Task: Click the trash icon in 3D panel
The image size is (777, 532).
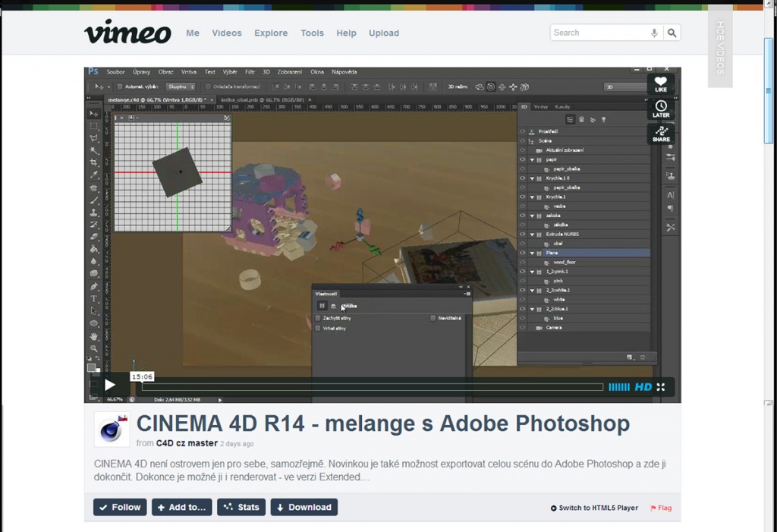Action: pyautogui.click(x=642, y=357)
